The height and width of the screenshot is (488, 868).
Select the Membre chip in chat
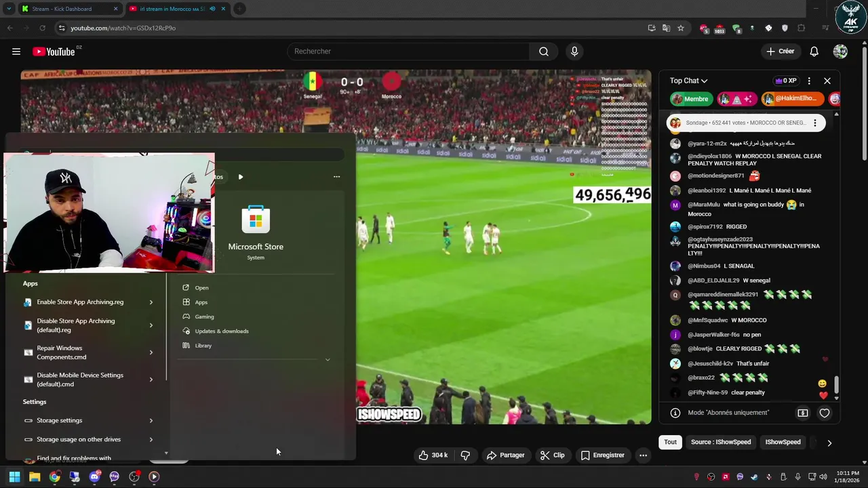(692, 99)
